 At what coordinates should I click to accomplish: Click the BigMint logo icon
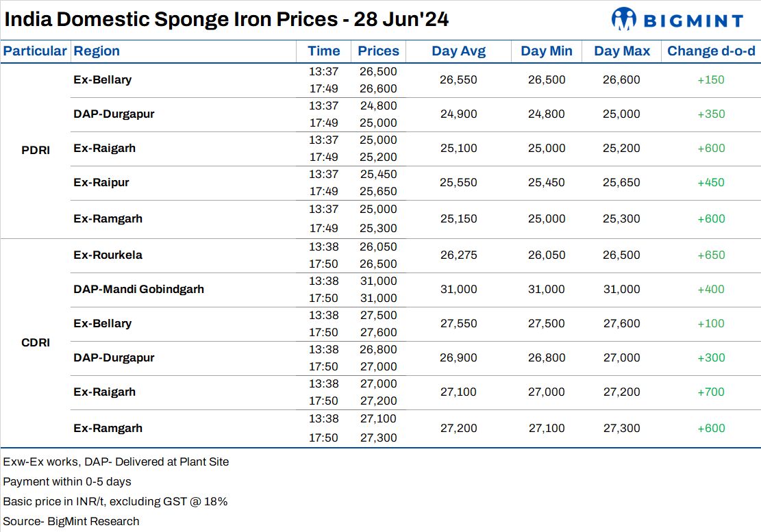coord(624,18)
